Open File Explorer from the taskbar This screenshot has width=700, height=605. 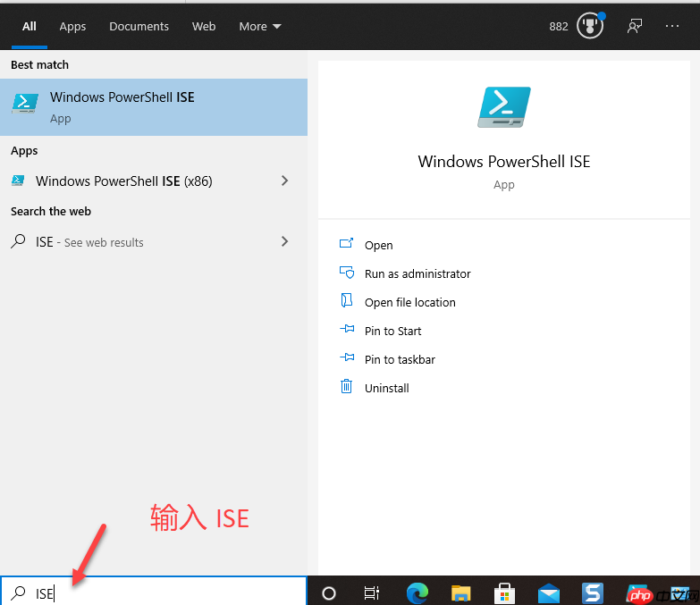point(460,593)
